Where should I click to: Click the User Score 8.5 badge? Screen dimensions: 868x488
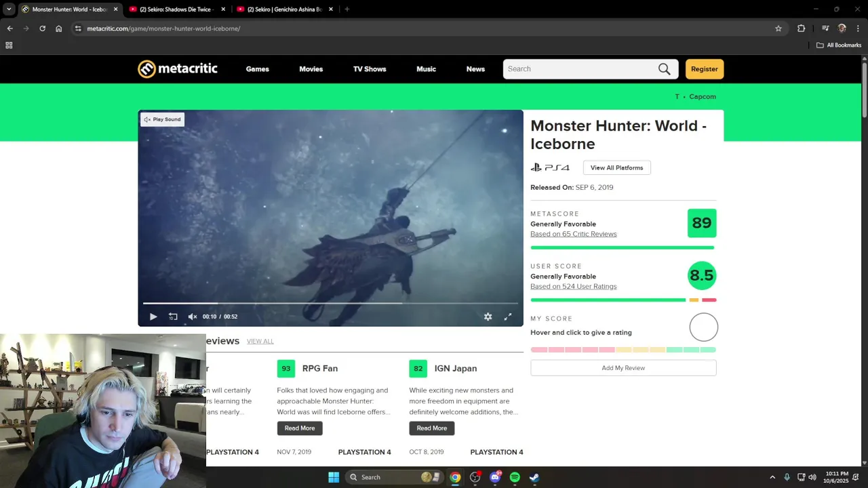(702, 276)
